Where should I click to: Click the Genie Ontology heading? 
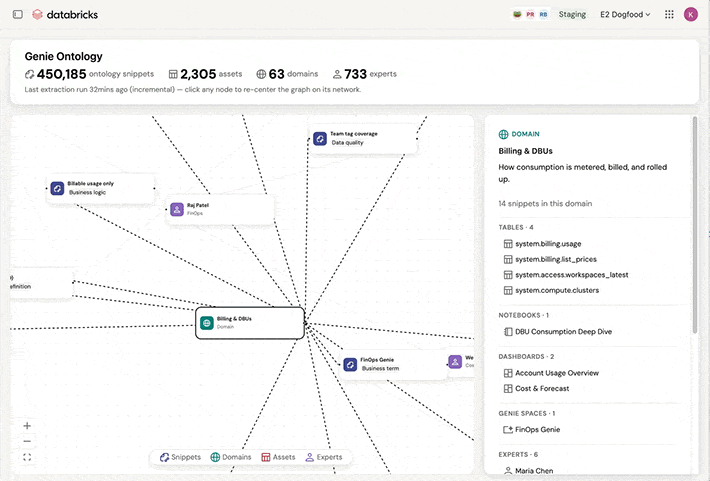tap(63, 56)
